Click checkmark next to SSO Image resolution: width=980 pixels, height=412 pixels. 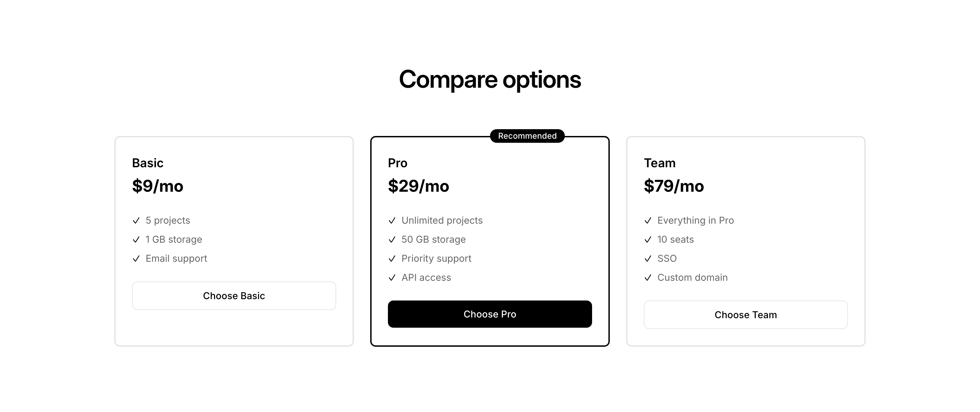pos(648,259)
